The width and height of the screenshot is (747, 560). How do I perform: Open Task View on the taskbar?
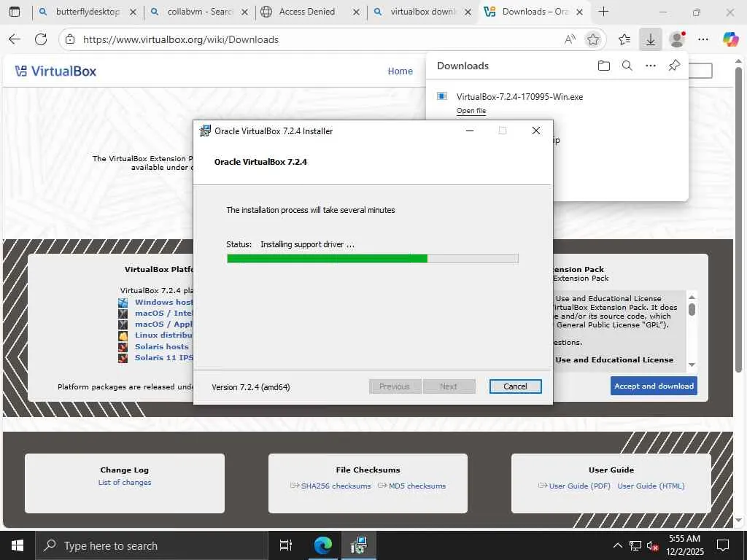tap(286, 545)
